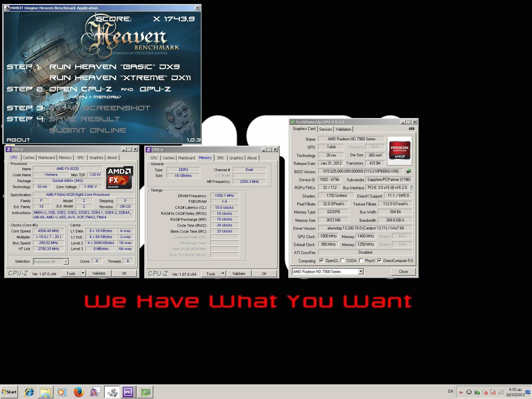Screen dimensions: 532x399
Task: Click the driver version field in GPU-Z
Action: click(x=365, y=228)
